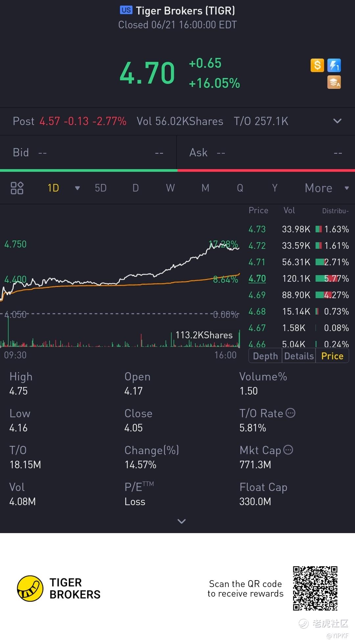This screenshot has height=644, width=355.
Task: Switch to the 5D chart tab
Action: 101,188
